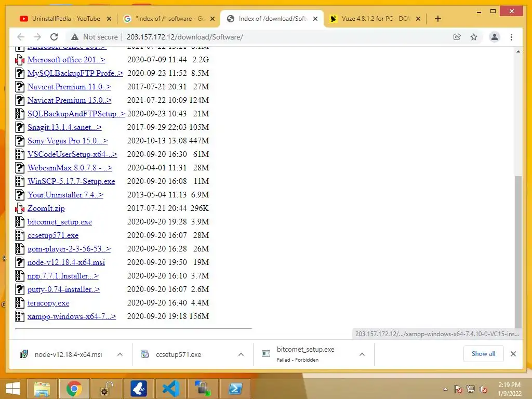
Task: Click Your.Uninstaller.7.4 link
Action: [x=65, y=195]
